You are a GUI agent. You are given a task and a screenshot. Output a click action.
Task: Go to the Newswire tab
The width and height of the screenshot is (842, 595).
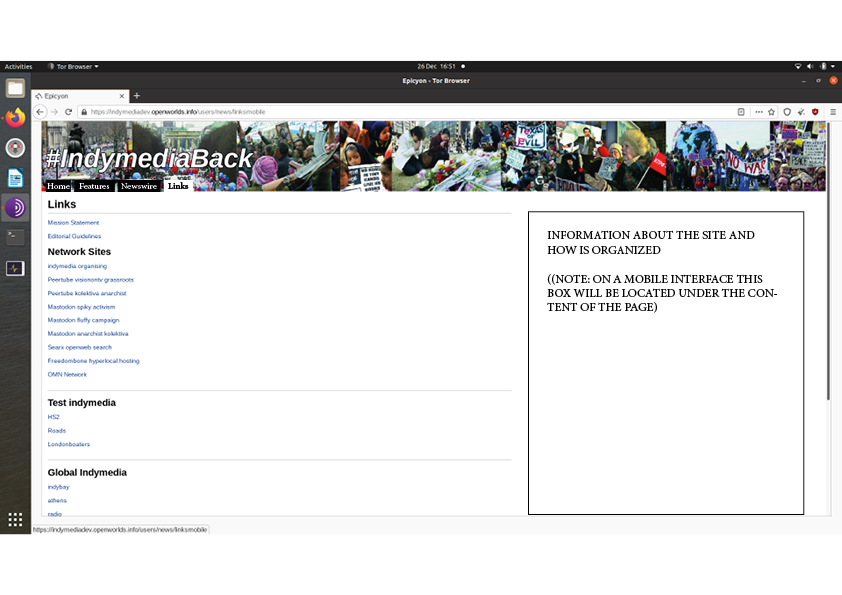tap(139, 186)
